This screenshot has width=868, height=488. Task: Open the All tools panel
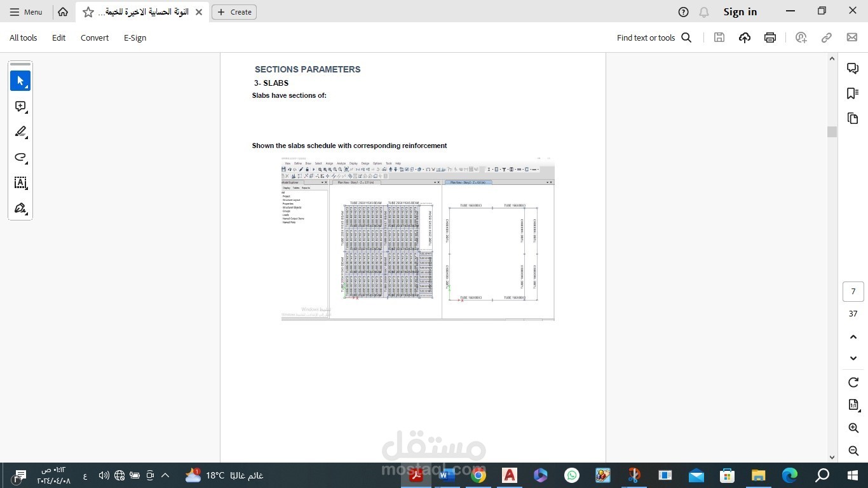point(24,37)
